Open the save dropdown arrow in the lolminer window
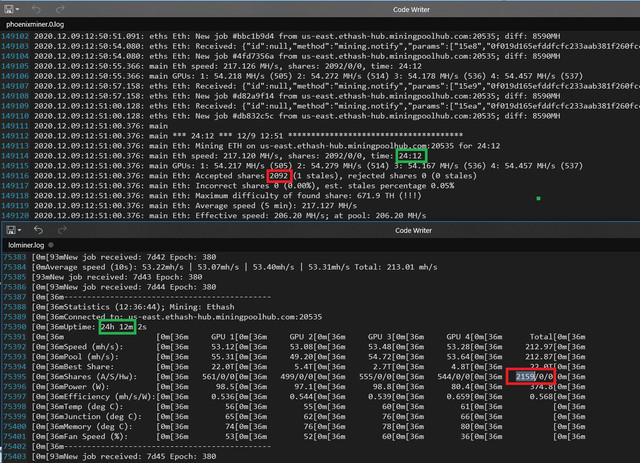The image size is (640, 463). 20,230
